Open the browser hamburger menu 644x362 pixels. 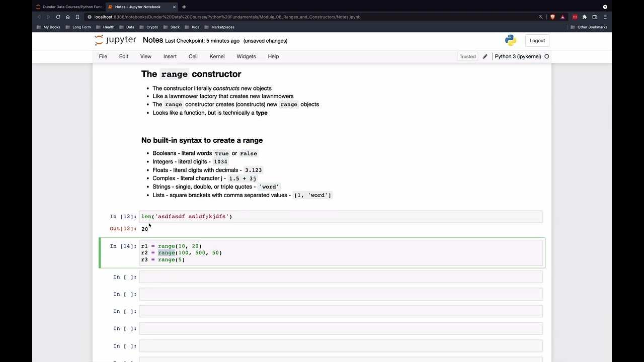[x=605, y=17]
